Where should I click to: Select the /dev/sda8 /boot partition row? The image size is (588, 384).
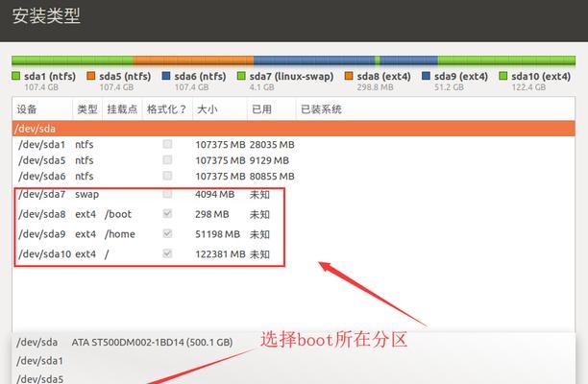(x=293, y=214)
